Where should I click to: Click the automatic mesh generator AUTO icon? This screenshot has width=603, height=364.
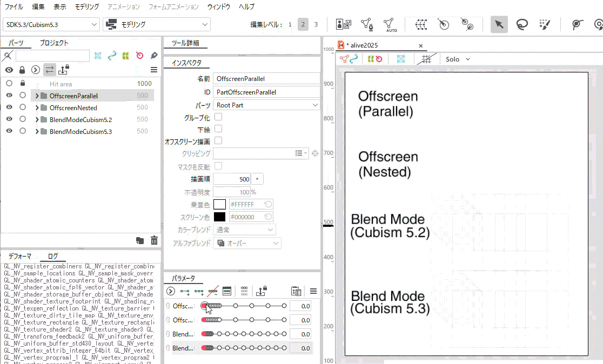coord(389,24)
